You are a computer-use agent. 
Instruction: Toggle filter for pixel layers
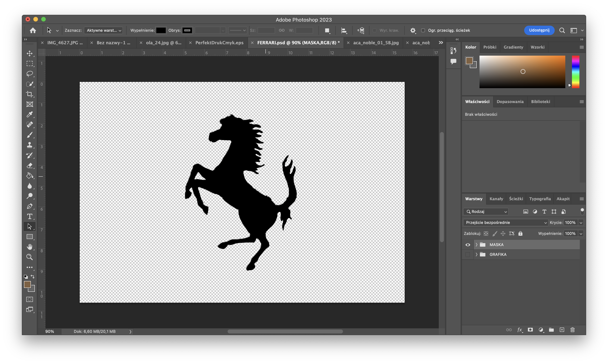[x=526, y=212]
